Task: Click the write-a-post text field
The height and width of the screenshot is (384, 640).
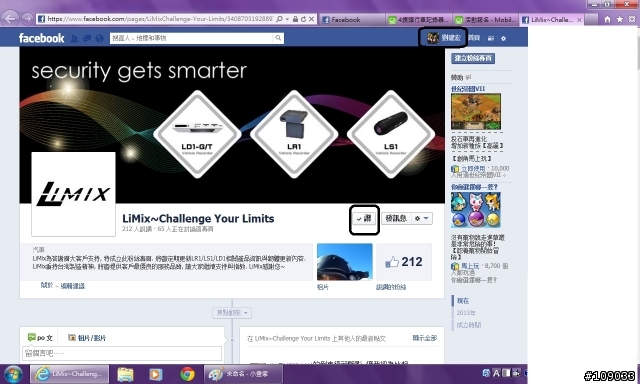Action: click(x=122, y=353)
